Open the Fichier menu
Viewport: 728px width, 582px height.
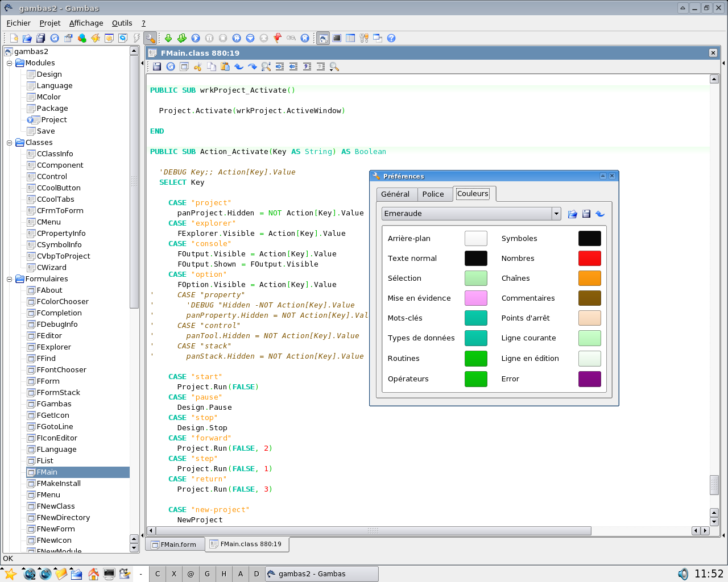coord(19,23)
